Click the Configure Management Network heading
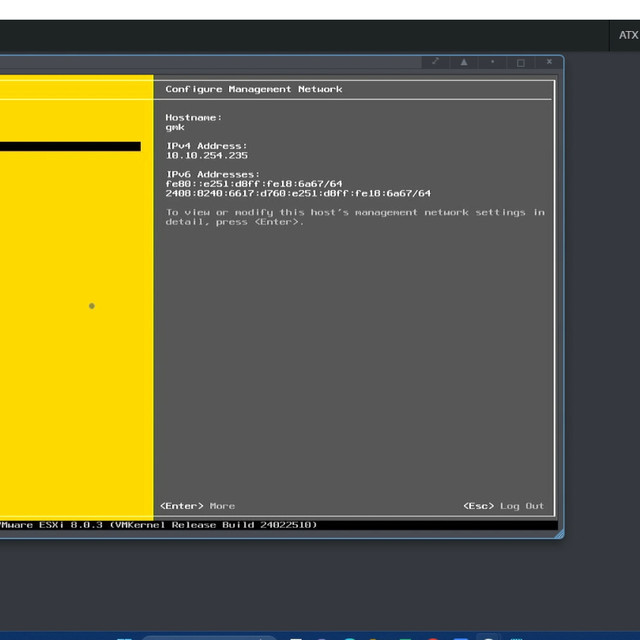 [x=254, y=89]
